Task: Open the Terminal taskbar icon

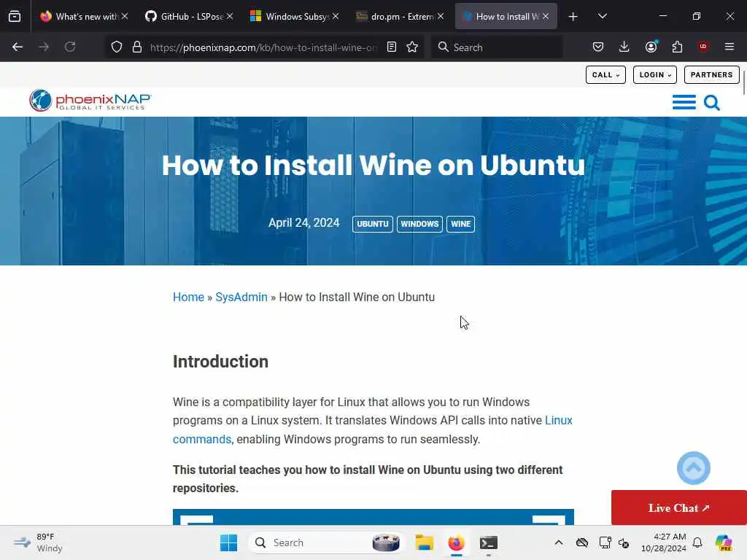Action: tap(489, 542)
